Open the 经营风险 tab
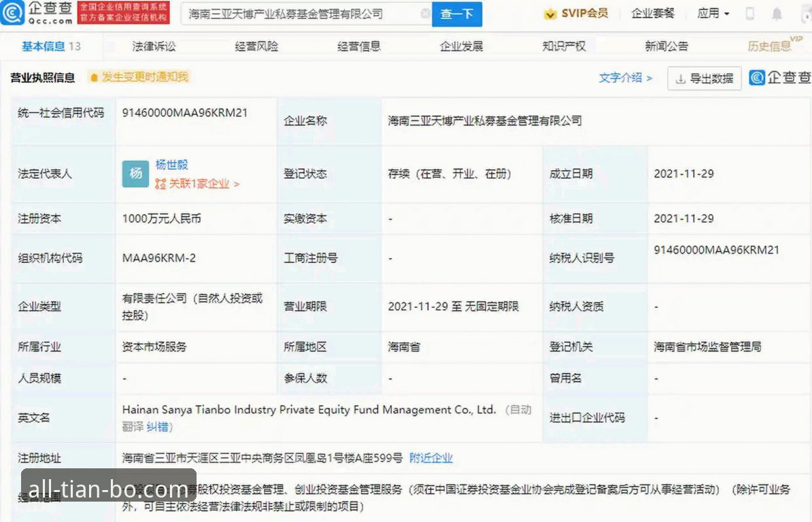Viewport: 812px width, 522px height. [x=256, y=47]
